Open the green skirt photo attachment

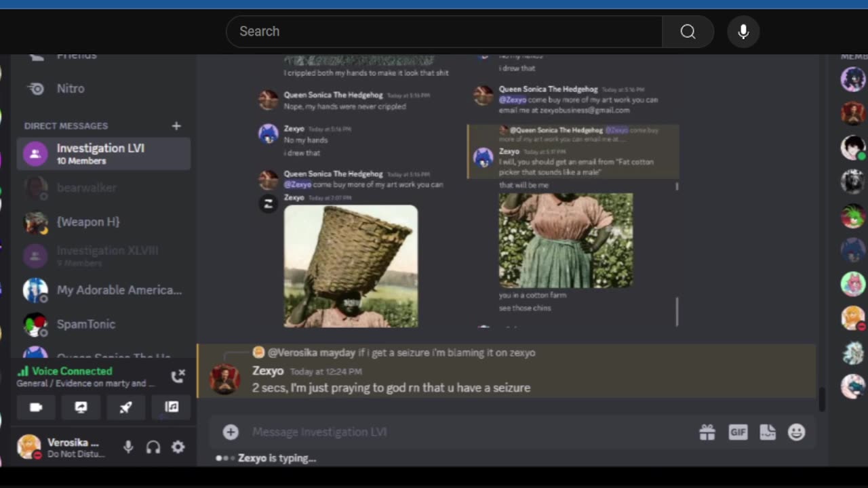[566, 241]
